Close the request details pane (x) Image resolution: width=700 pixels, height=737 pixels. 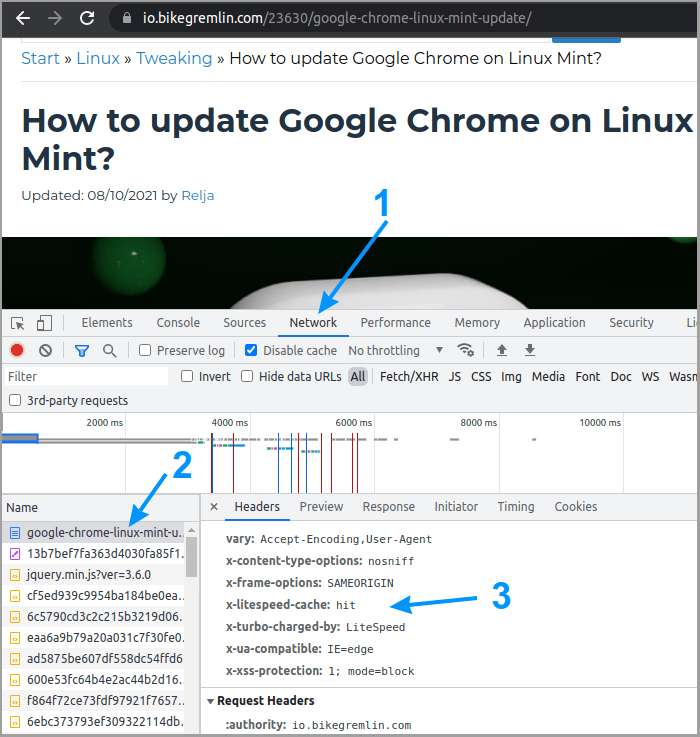coord(214,507)
